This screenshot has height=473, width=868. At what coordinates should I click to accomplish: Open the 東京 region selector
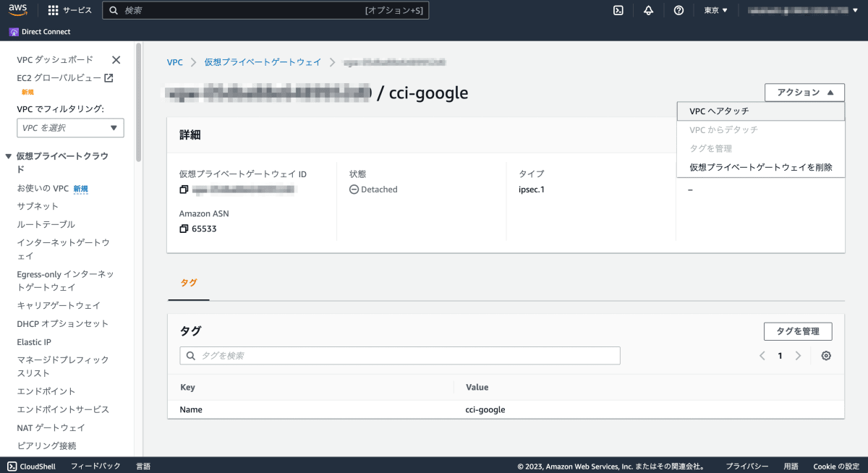click(716, 10)
